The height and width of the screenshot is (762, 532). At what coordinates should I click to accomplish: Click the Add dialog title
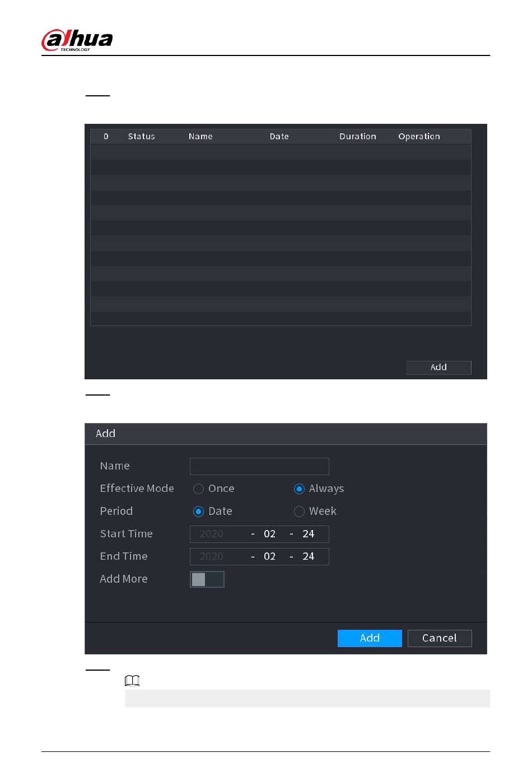[x=105, y=434]
